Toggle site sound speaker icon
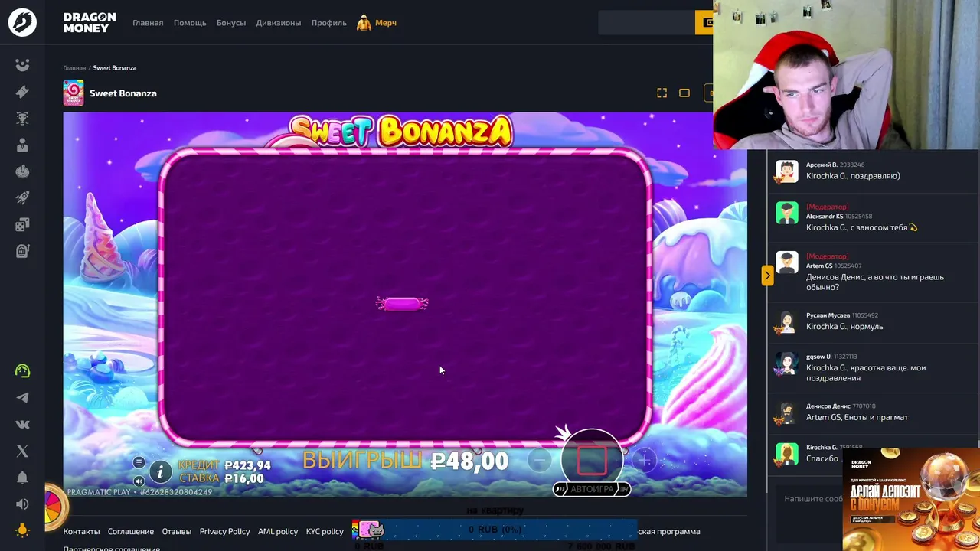The height and width of the screenshot is (551, 980). [x=22, y=504]
